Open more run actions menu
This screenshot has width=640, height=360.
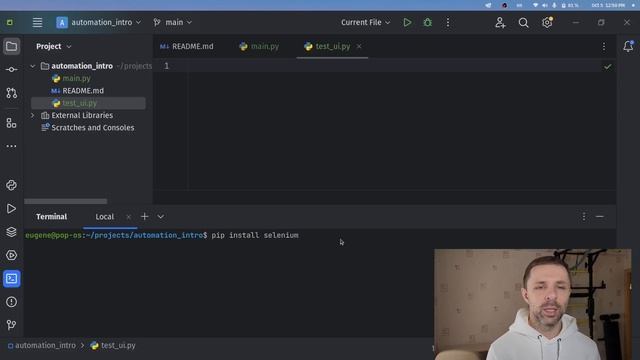click(x=448, y=22)
